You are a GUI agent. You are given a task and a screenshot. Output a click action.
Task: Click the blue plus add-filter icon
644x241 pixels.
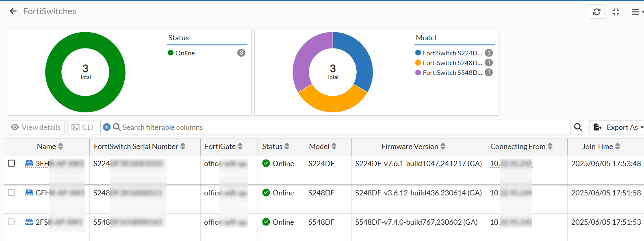pos(107,127)
